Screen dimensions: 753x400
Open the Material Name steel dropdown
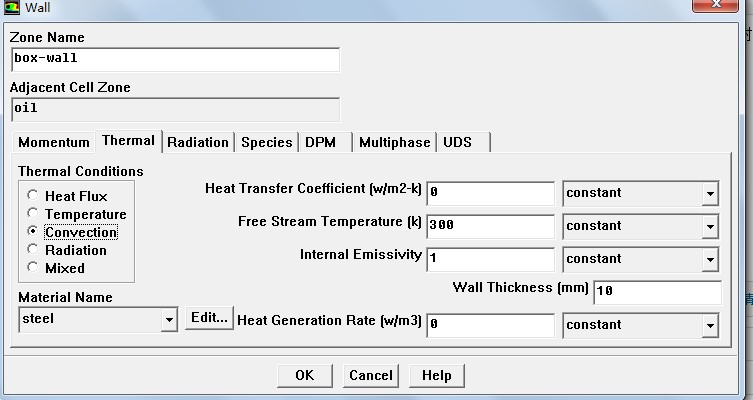(169, 320)
